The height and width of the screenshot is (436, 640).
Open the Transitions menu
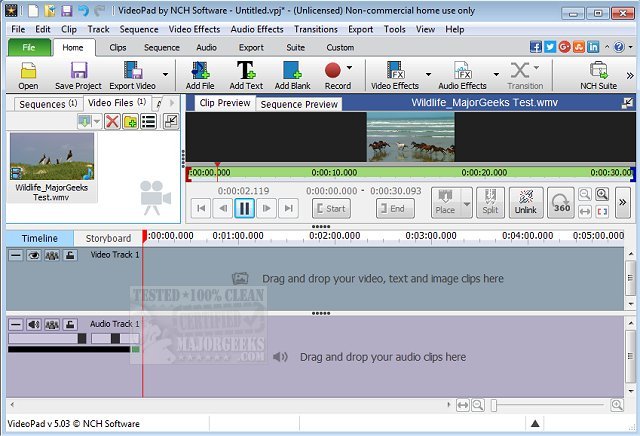tap(316, 29)
